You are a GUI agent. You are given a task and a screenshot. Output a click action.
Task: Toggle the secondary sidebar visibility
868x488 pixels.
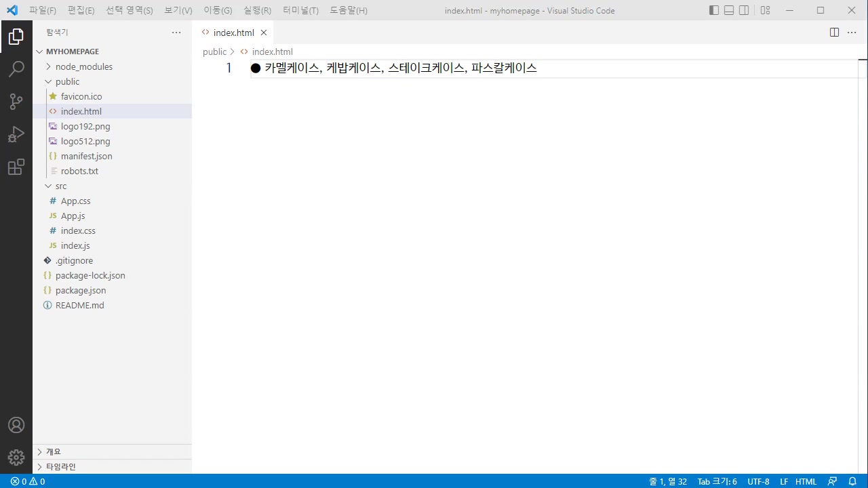743,10
